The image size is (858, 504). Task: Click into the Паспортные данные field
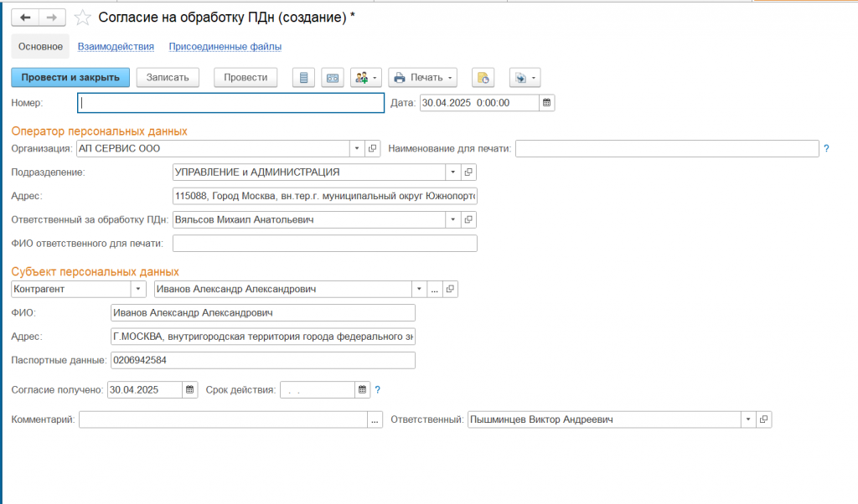pyautogui.click(x=262, y=360)
